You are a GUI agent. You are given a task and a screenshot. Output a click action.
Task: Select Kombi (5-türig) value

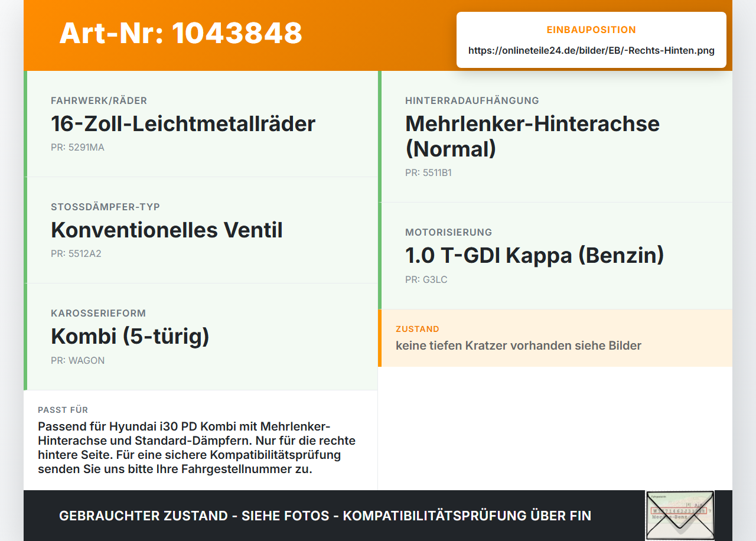(130, 336)
